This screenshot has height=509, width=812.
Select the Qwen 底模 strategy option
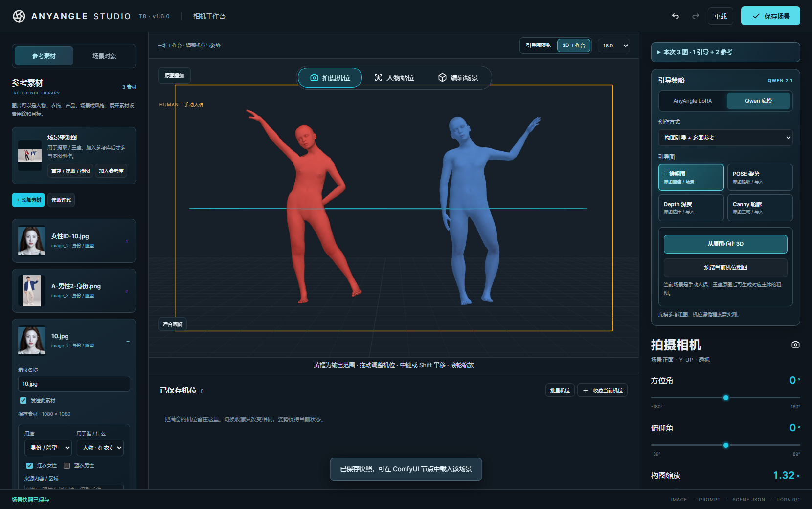(x=759, y=101)
